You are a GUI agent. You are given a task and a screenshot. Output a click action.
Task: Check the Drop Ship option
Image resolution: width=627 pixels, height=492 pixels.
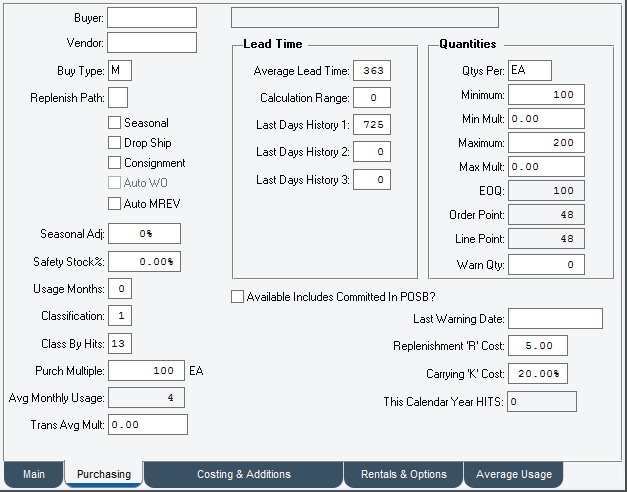coord(115,143)
